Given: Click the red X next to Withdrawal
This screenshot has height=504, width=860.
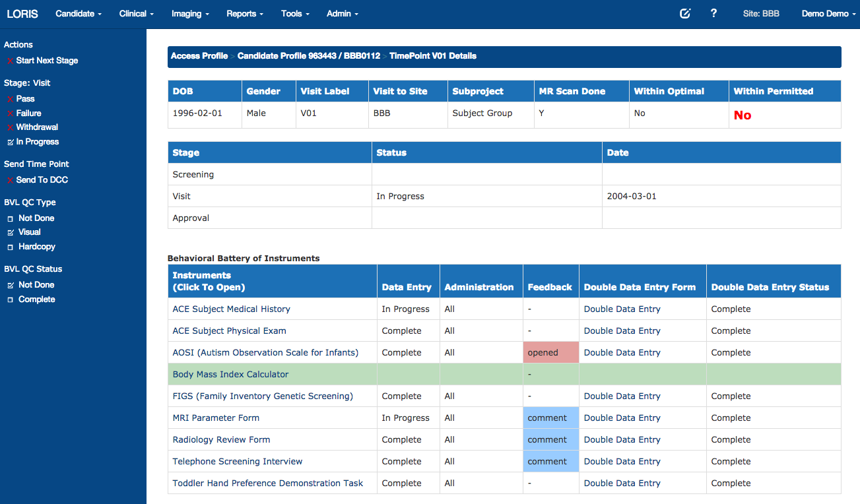Looking at the screenshot, I should 10,127.
